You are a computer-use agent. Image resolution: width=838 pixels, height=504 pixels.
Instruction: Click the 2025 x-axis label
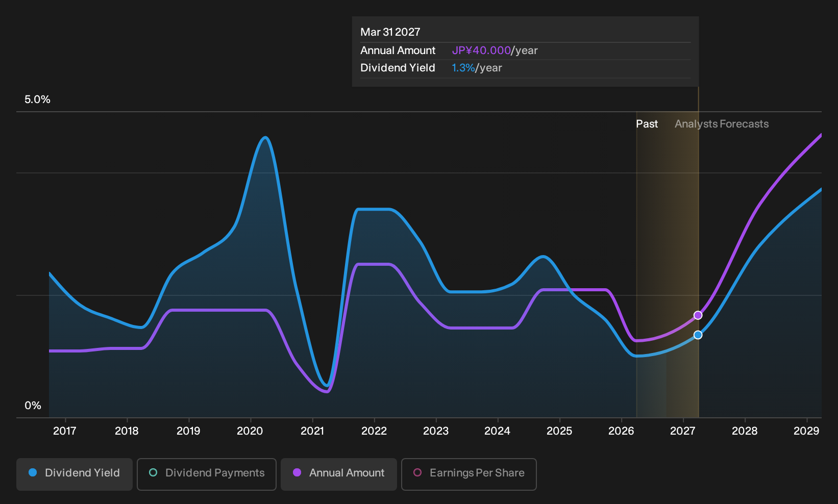[559, 431]
